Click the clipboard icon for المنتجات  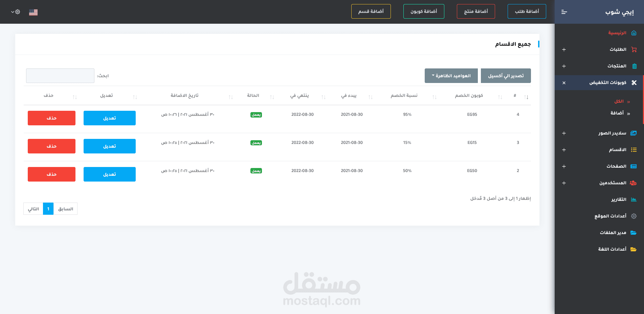pyautogui.click(x=634, y=66)
